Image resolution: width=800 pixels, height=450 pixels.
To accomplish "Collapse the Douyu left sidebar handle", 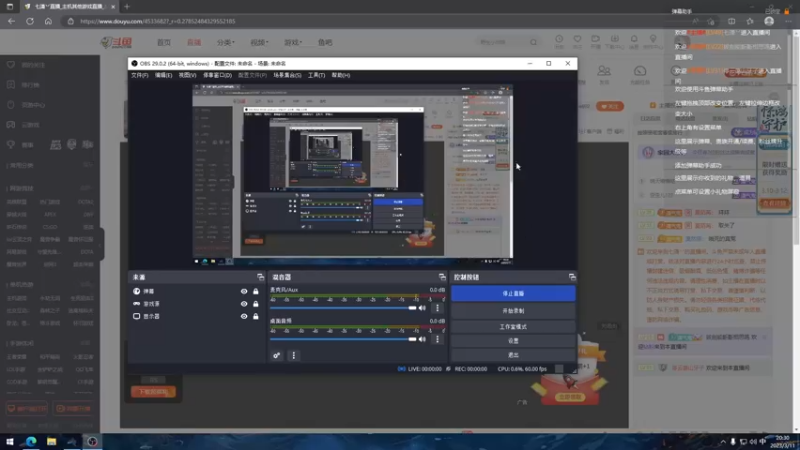I will [x=102, y=244].
